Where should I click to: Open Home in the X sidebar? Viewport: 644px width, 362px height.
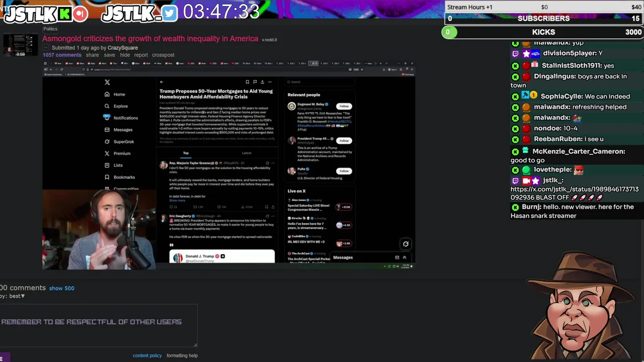[x=115, y=94]
